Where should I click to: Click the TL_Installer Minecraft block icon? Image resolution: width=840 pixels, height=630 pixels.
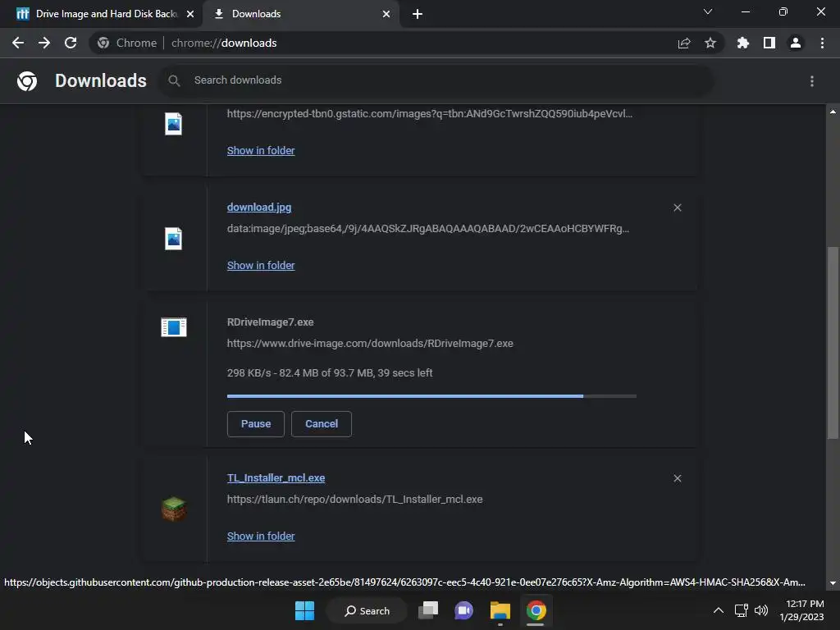[x=174, y=509]
